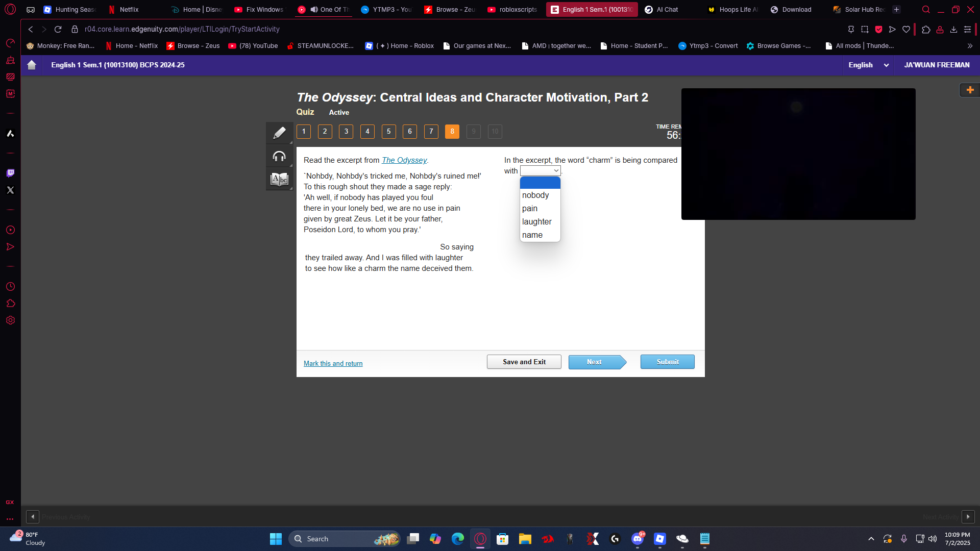
Task: Jump to quiz question 3
Action: click(x=346, y=132)
